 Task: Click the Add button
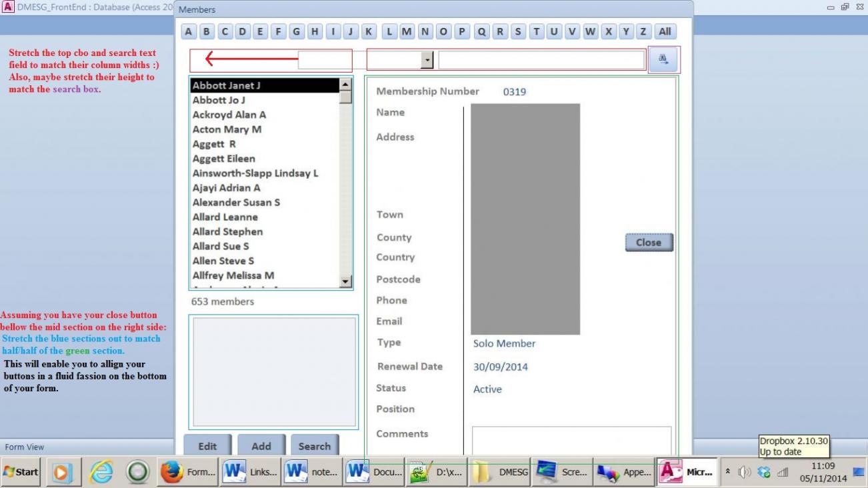tap(261, 446)
